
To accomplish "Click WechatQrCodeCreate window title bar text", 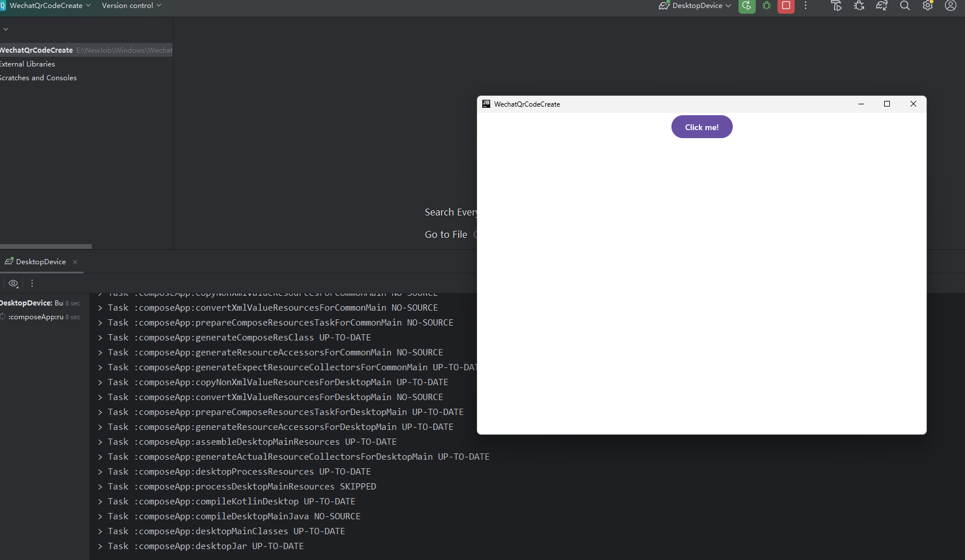I will pyautogui.click(x=527, y=104).
